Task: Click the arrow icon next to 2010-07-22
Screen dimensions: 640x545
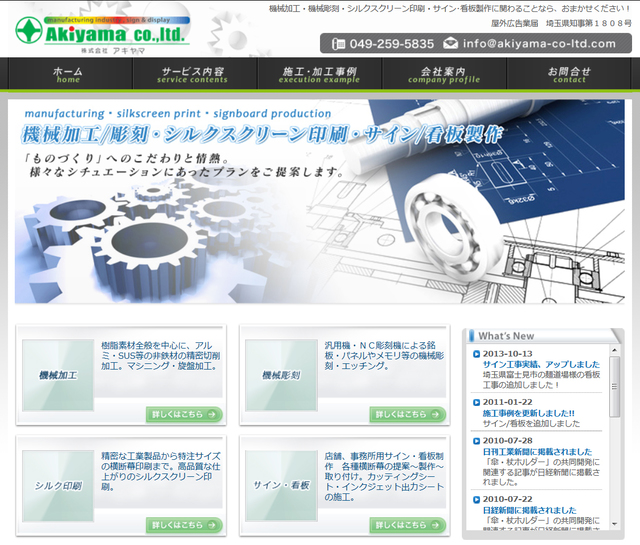Action: point(475,498)
